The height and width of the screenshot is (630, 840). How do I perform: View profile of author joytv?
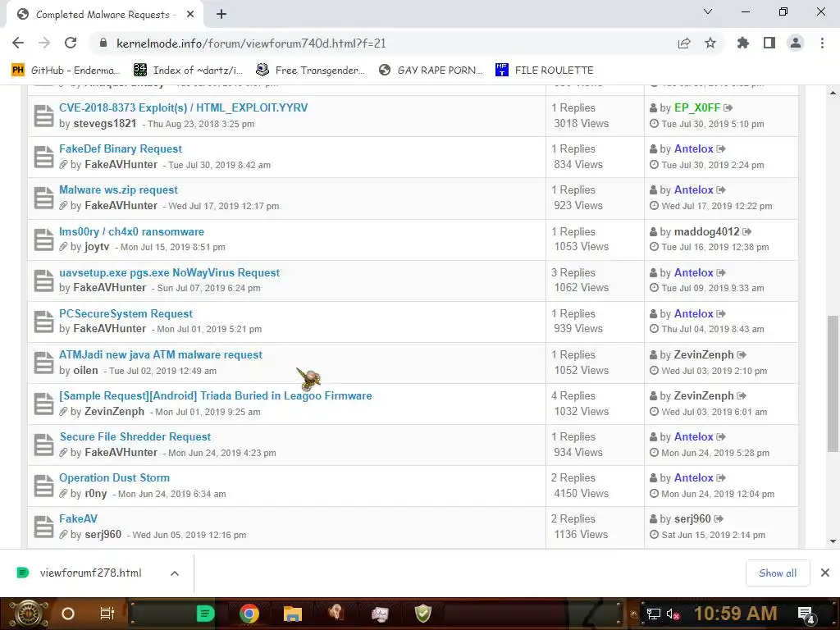97,247
